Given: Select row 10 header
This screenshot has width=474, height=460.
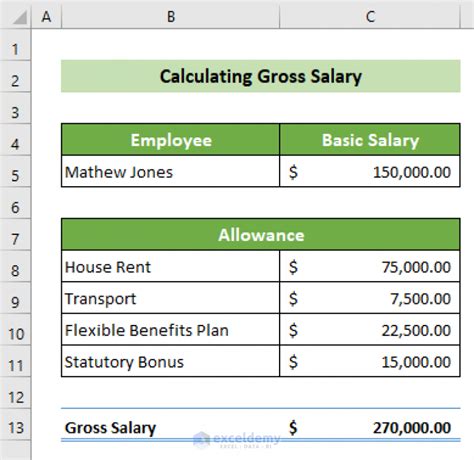Looking at the screenshot, I should pyautogui.click(x=15, y=330).
